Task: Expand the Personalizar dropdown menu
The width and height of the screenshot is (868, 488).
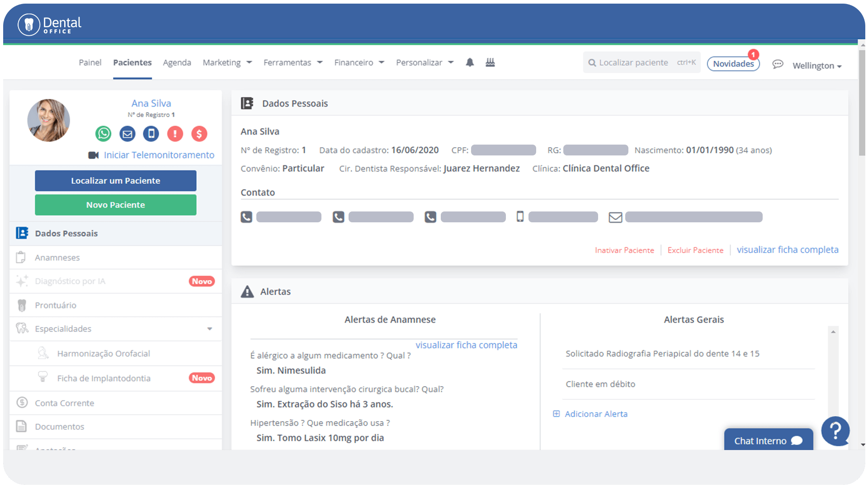Action: pos(425,62)
